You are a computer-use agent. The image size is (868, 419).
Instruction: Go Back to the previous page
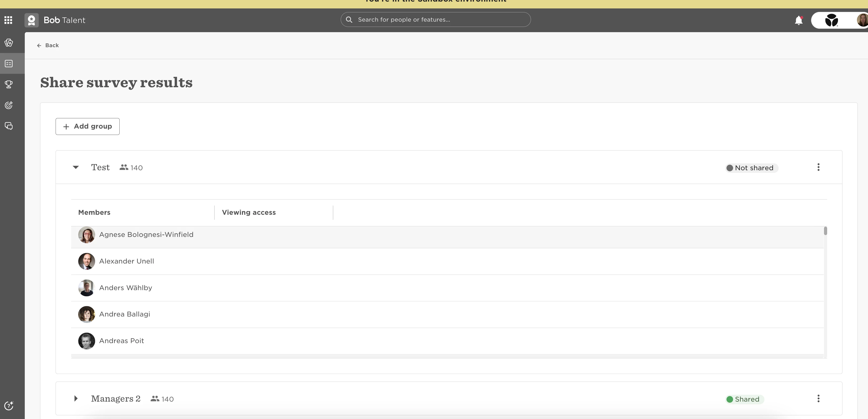[x=47, y=45]
